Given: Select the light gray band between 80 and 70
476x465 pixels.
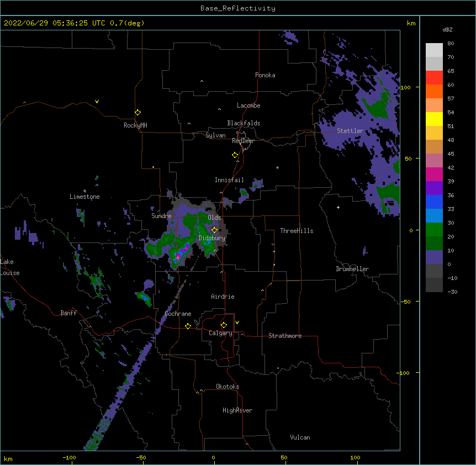Looking at the screenshot, I should point(434,50).
